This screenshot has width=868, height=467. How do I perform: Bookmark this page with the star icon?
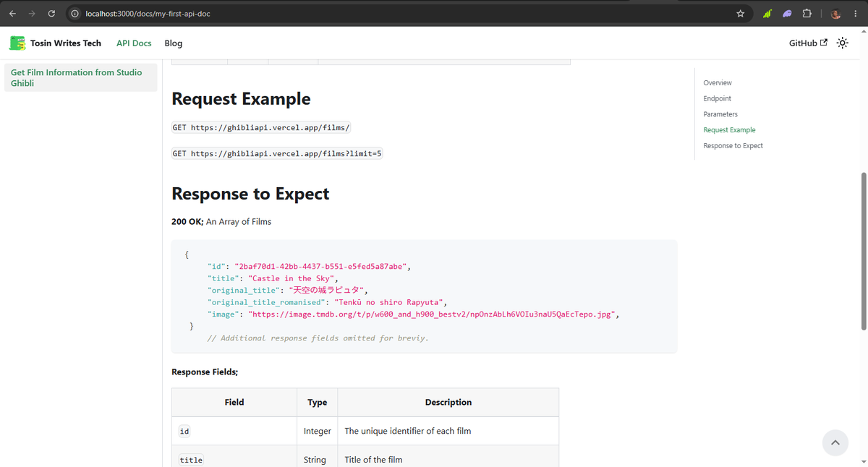coord(740,14)
